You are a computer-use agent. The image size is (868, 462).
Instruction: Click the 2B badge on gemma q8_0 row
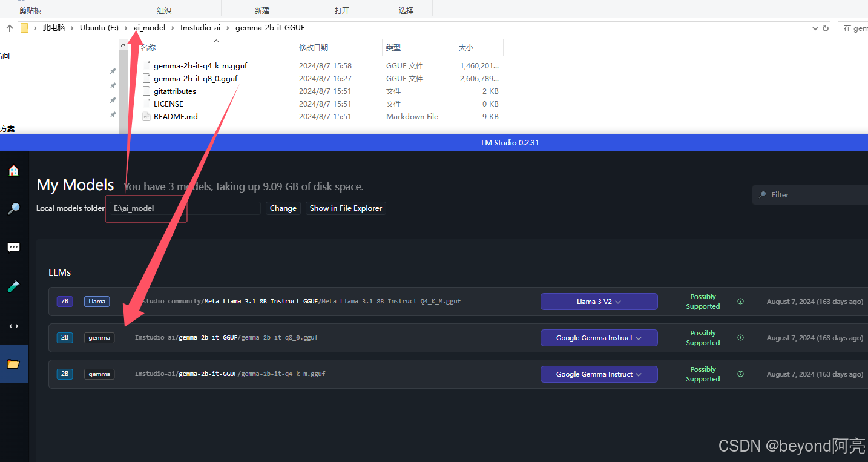[x=65, y=338]
